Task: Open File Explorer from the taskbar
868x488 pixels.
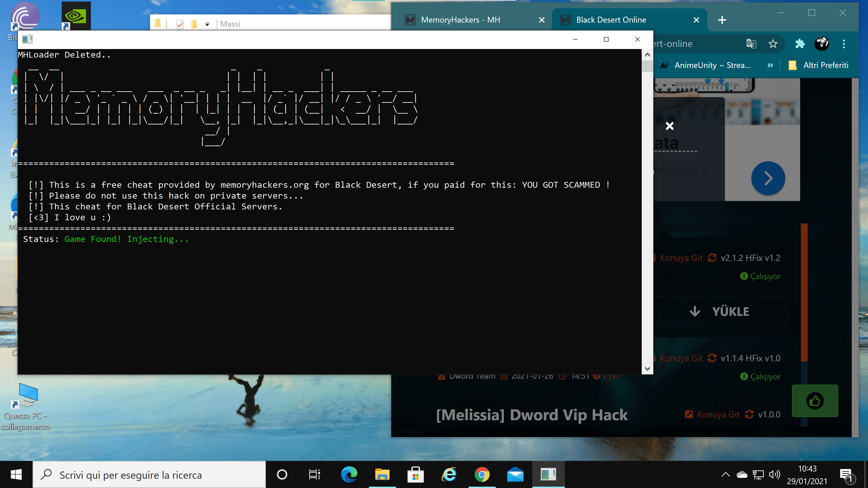Action: coord(382,474)
